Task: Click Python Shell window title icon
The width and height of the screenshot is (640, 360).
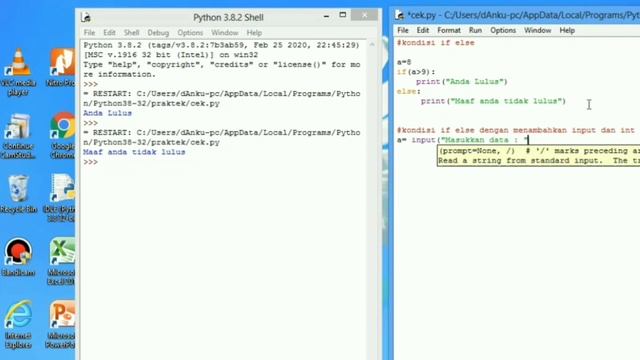Action: (86, 17)
